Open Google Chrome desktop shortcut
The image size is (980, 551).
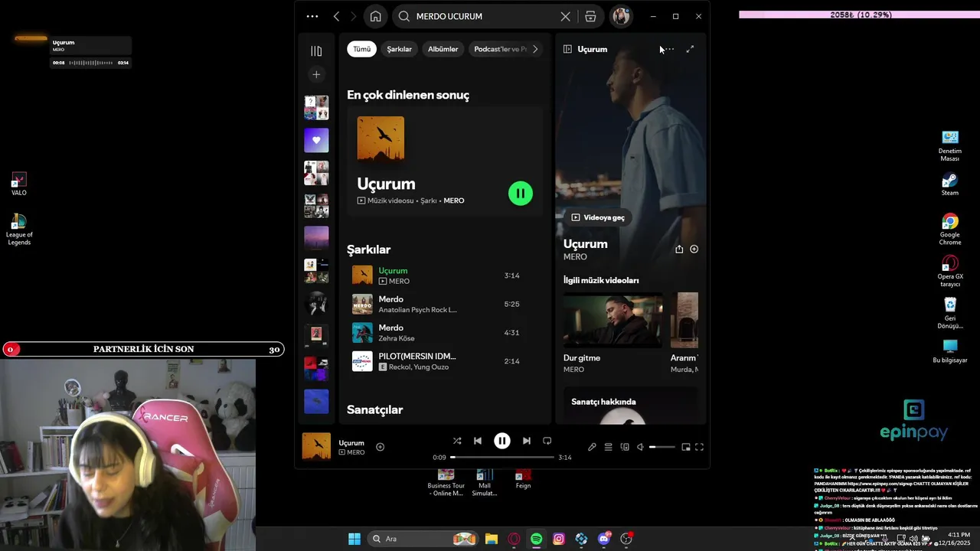[950, 230]
